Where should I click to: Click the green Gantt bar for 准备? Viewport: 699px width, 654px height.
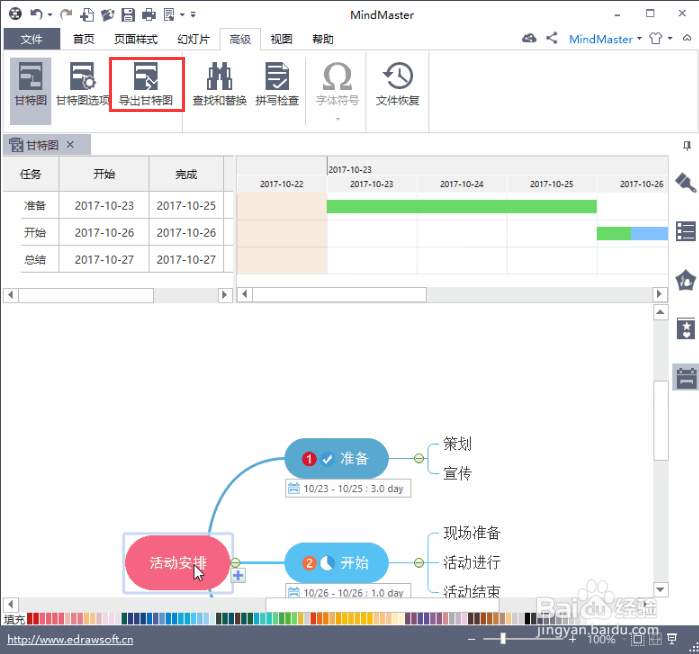pos(462,206)
